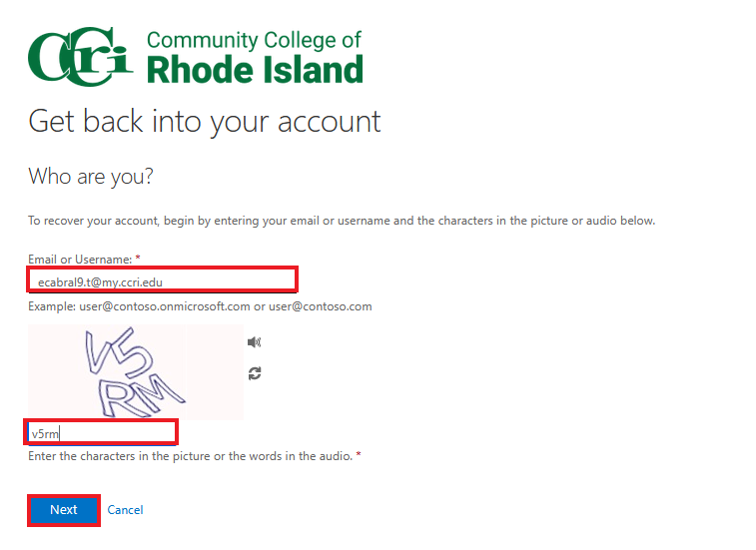Play the audio captcha speaker icon
Screen dimensions: 756x550
[x=255, y=342]
